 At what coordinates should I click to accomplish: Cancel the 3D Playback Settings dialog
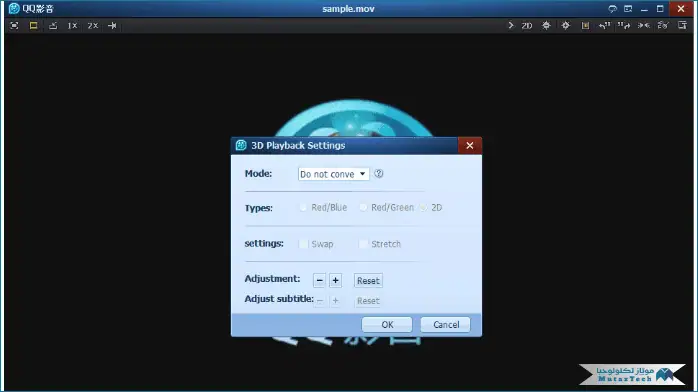click(x=446, y=325)
